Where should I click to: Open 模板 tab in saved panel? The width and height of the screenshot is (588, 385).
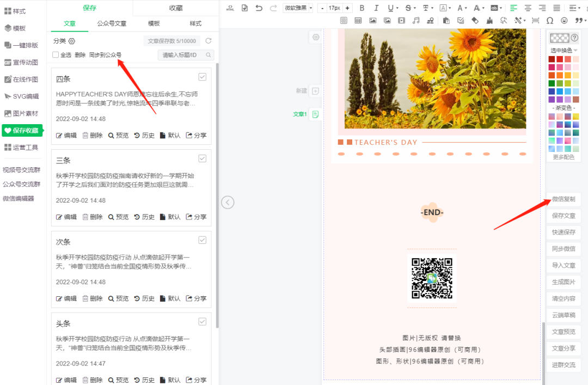pyautogui.click(x=154, y=23)
